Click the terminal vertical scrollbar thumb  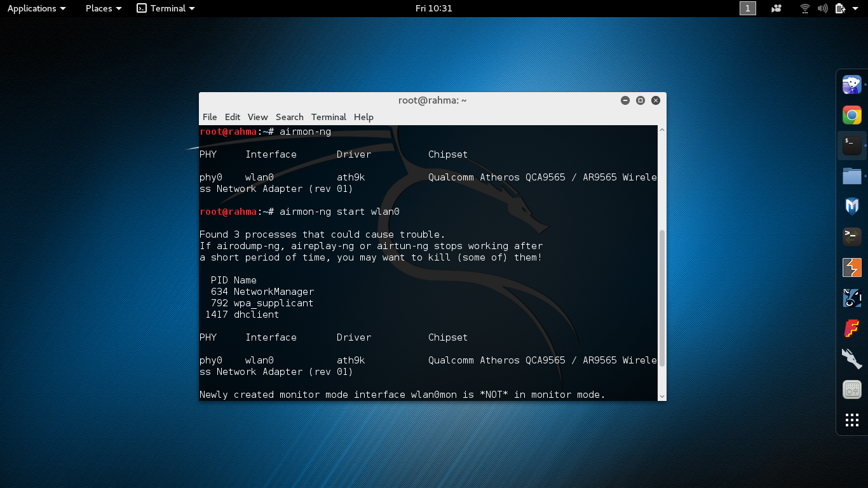[x=661, y=298]
